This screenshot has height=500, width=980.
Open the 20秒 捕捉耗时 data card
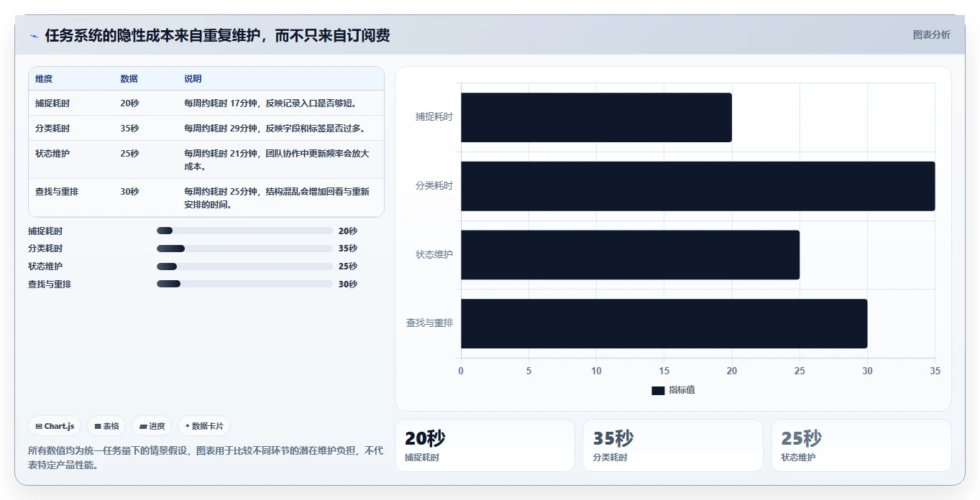point(485,445)
